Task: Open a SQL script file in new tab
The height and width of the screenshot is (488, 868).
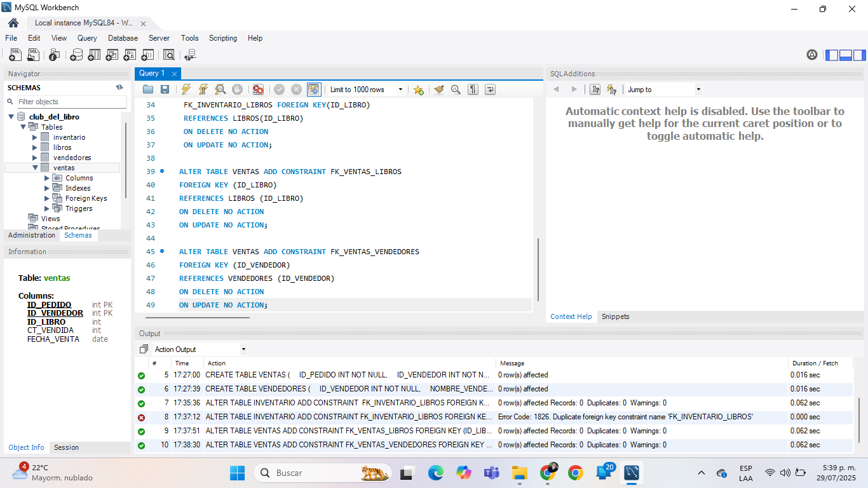Action: (x=33, y=55)
